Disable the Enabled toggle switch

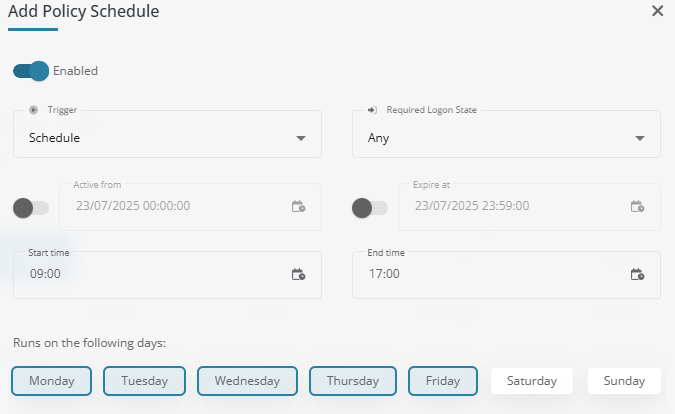pos(31,71)
